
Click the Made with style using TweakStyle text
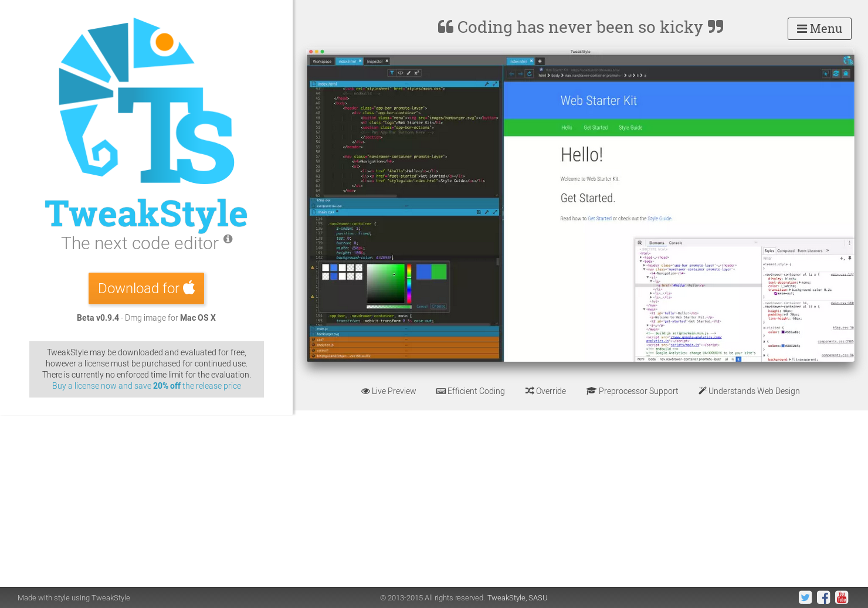pos(74,598)
